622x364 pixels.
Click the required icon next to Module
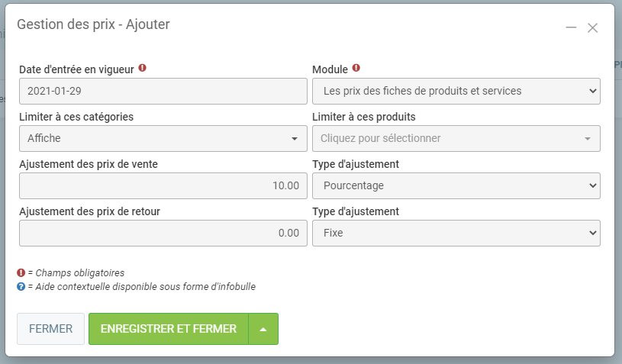[356, 69]
